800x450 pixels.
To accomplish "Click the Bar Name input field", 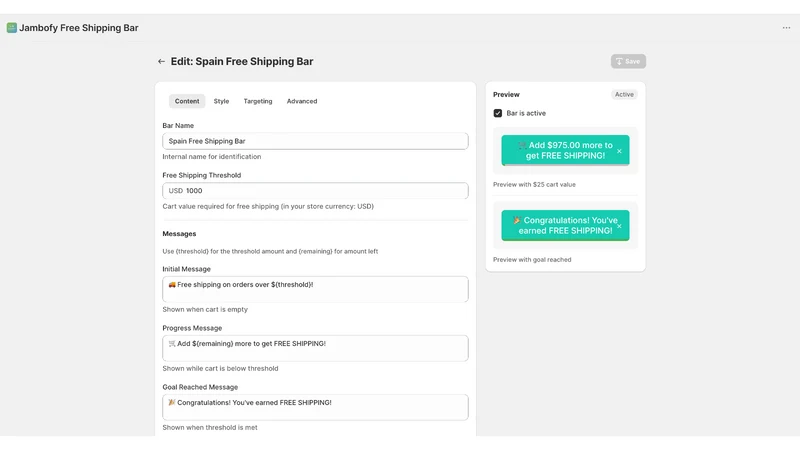I will (315, 141).
